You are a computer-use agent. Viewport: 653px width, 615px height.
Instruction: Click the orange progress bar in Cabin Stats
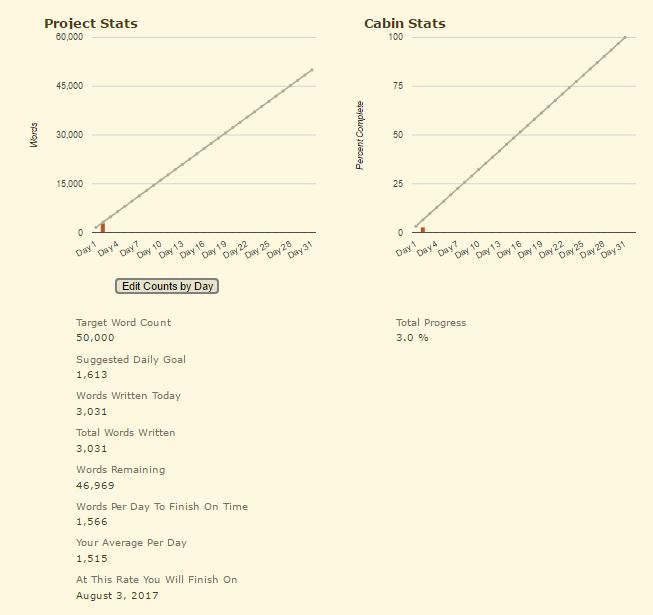coord(423,230)
